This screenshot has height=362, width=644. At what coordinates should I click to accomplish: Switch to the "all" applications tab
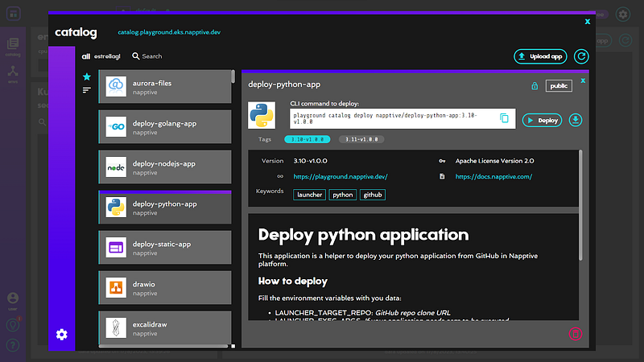pos(86,56)
